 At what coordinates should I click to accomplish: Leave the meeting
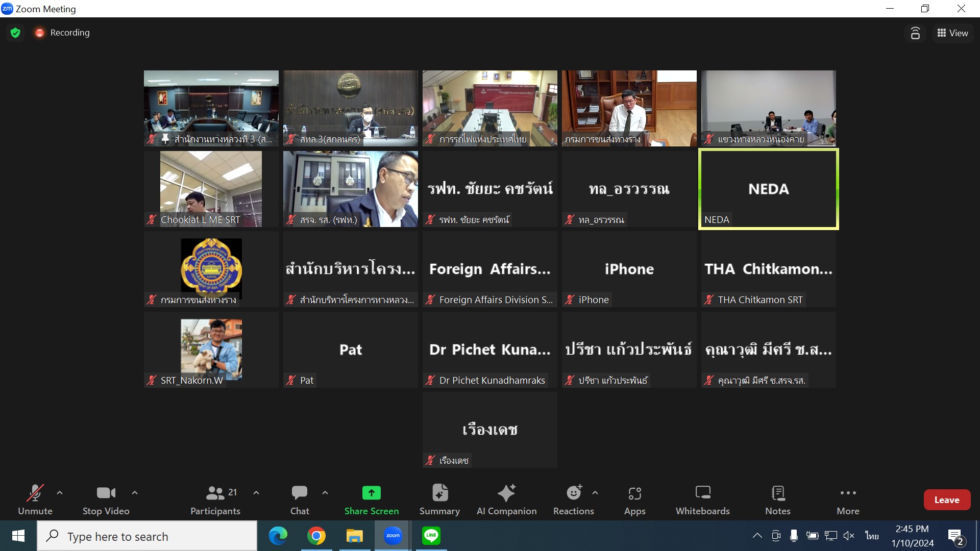tap(946, 500)
